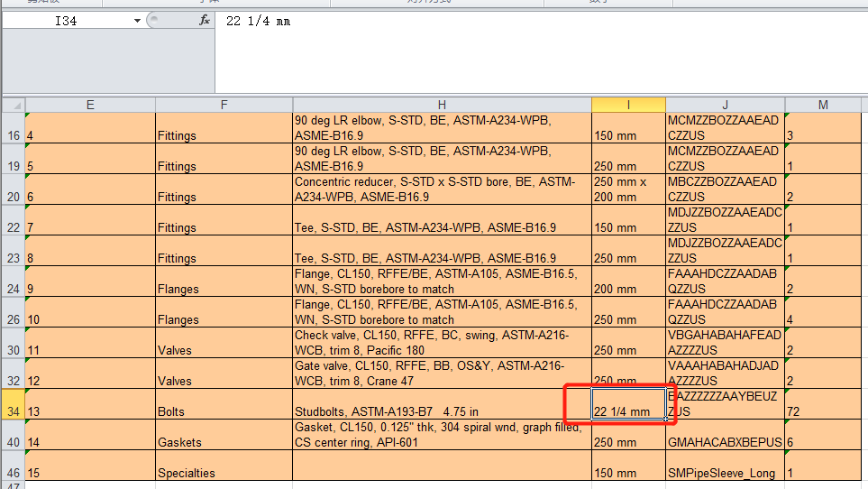Viewport: 868px width, 489px height.
Task: Select row 34 header
Action: [14, 404]
